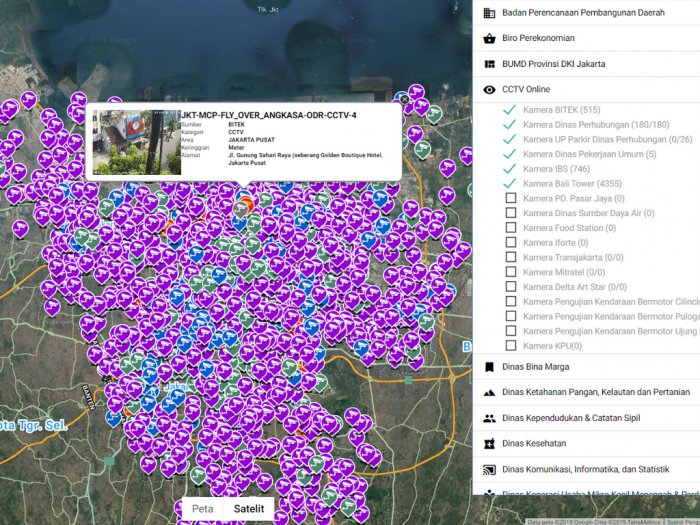Viewport: 700px width, 525px height.
Task: Click the building icon for Badan Perencanaan Pembangunan Daerah
Action: pos(489,14)
